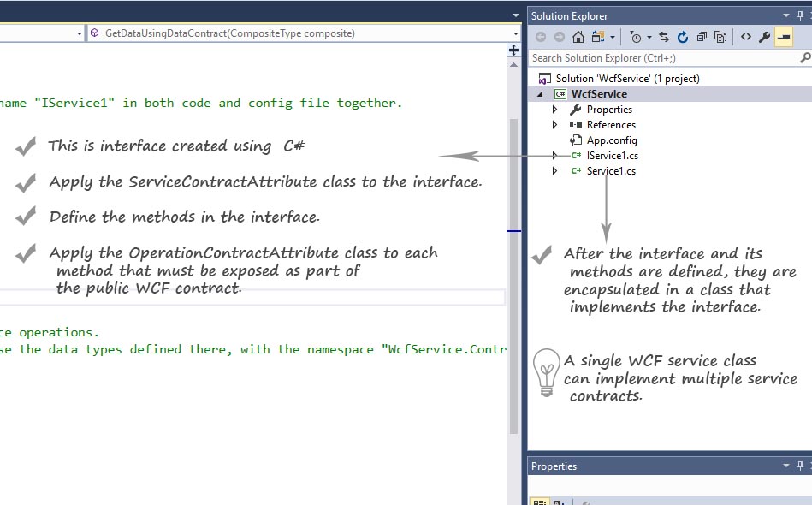The width and height of the screenshot is (812, 505).
Task: Expand the Properties node
Action: (x=554, y=110)
